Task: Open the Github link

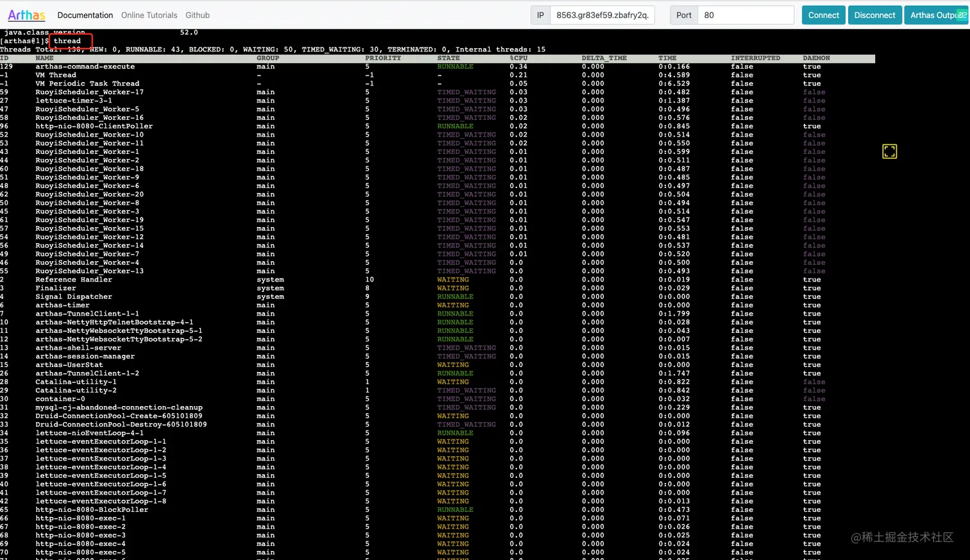Action: coord(198,15)
